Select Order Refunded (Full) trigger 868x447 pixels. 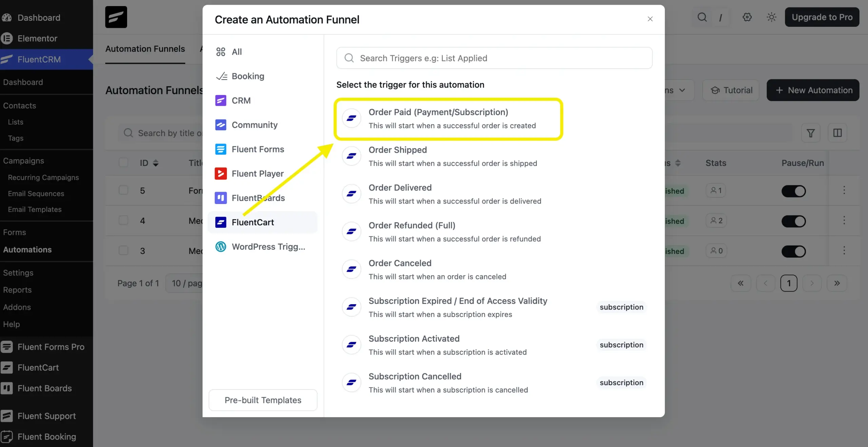[494, 232]
